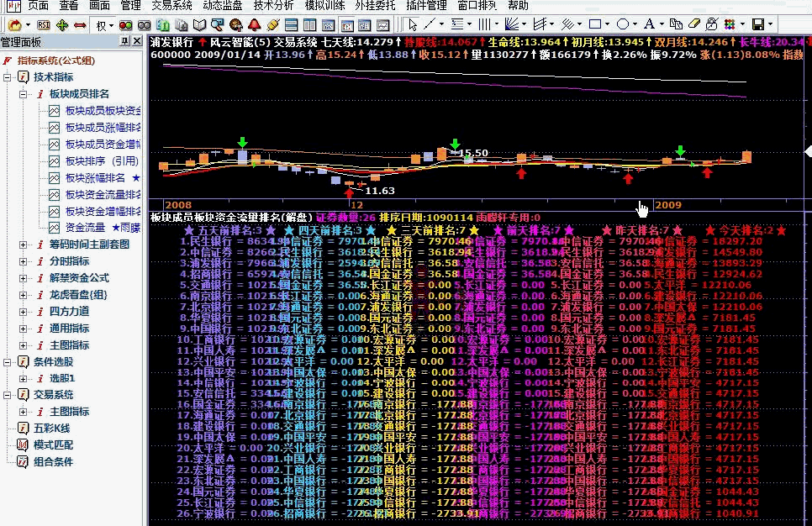Collapse the 技术指标 tree node
Viewport: 812px width, 526px height.
pos(8,77)
